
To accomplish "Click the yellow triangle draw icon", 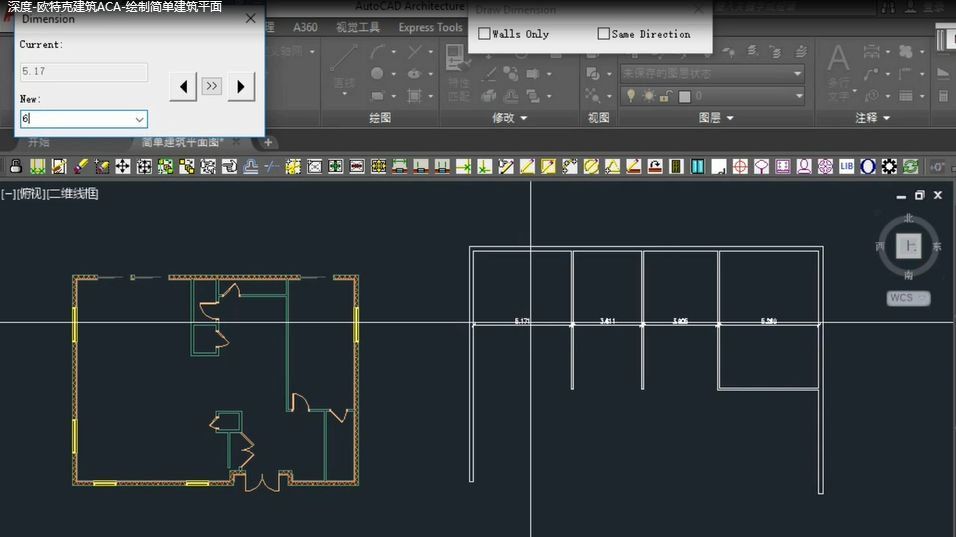I will tap(612, 166).
